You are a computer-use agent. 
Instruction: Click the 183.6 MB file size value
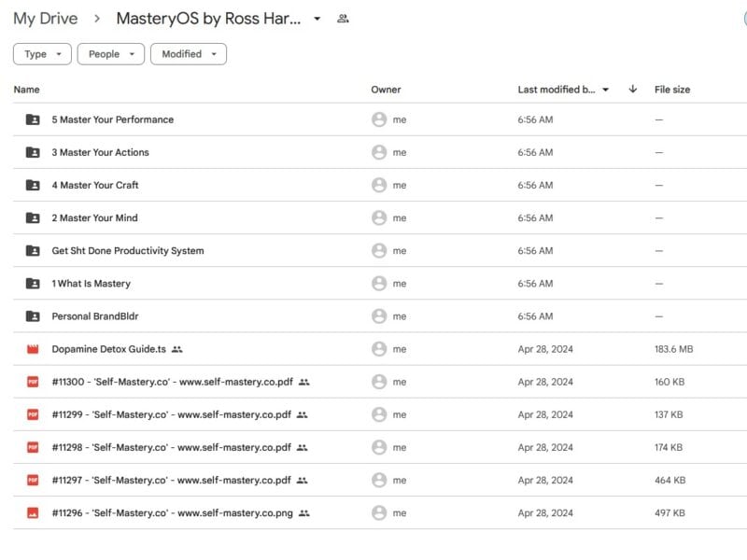[673, 349]
